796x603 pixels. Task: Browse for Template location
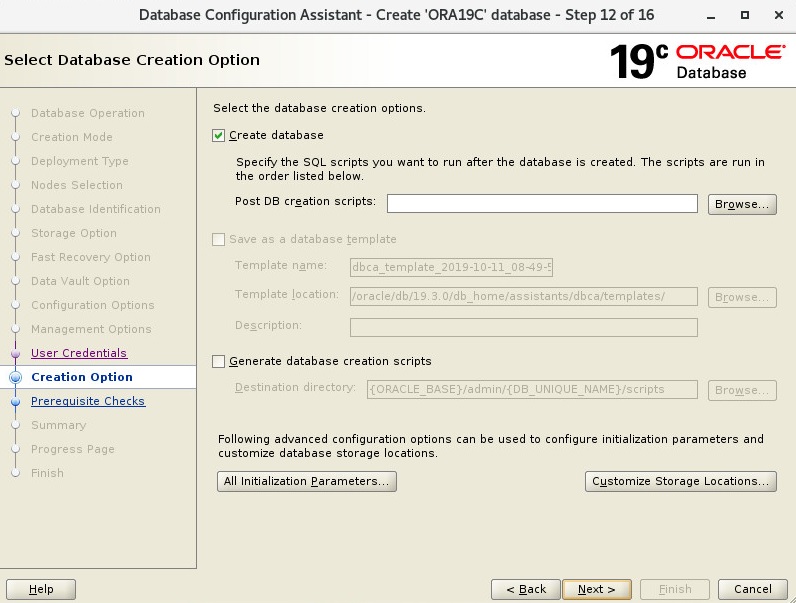742,297
